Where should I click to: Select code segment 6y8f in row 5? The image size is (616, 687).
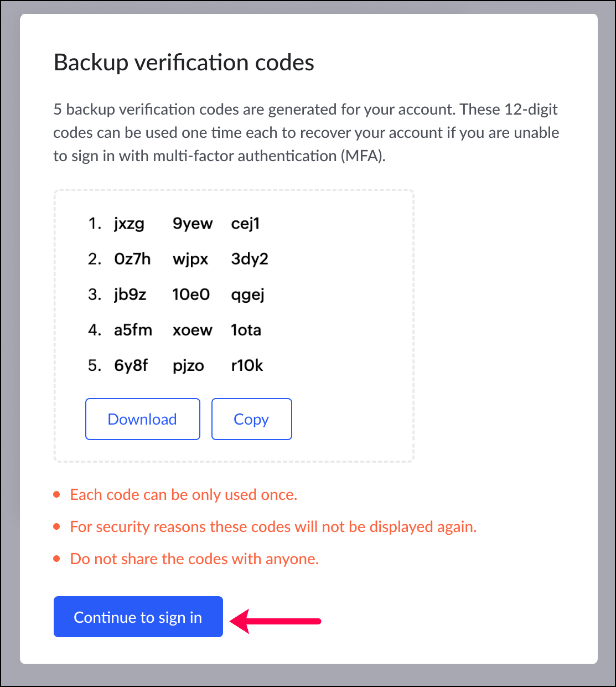point(131,365)
